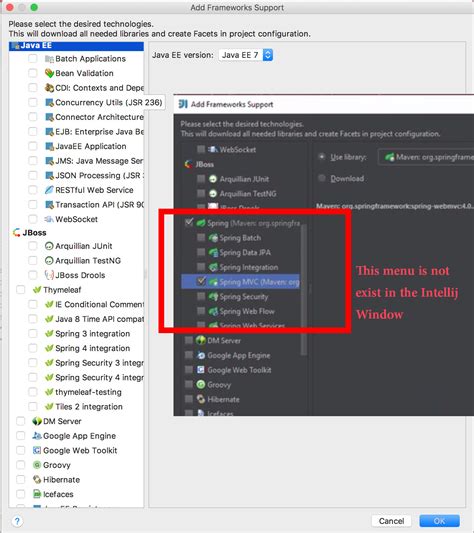Click Spring Security icon in dark dialog
474x533 pixels.
point(213,297)
